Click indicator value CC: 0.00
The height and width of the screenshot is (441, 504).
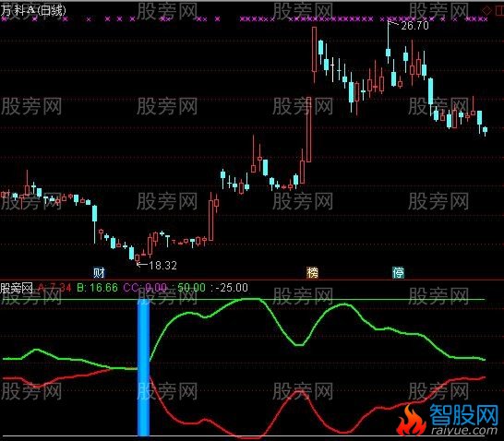coord(145,288)
